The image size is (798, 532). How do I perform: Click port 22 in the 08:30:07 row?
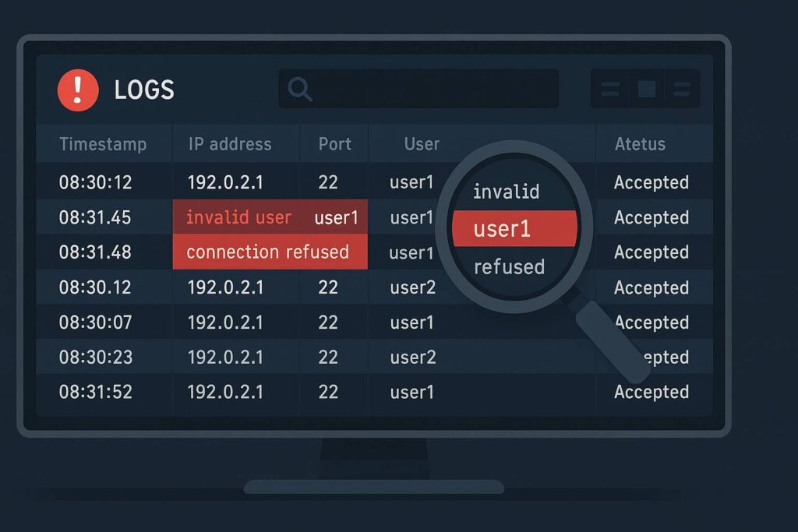click(x=328, y=322)
